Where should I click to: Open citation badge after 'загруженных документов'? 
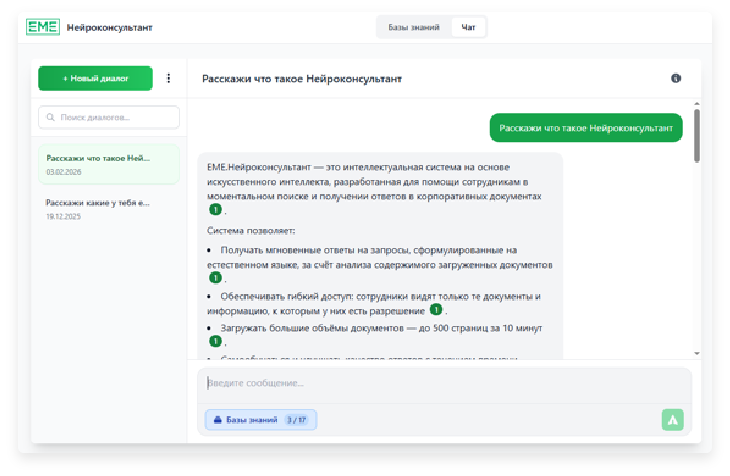coord(215,277)
